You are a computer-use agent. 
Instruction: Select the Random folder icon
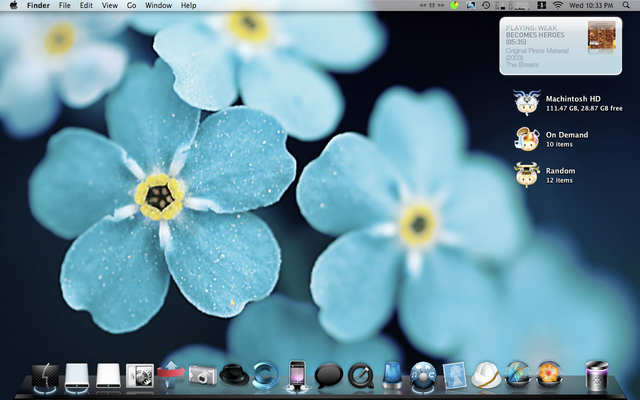click(x=527, y=175)
